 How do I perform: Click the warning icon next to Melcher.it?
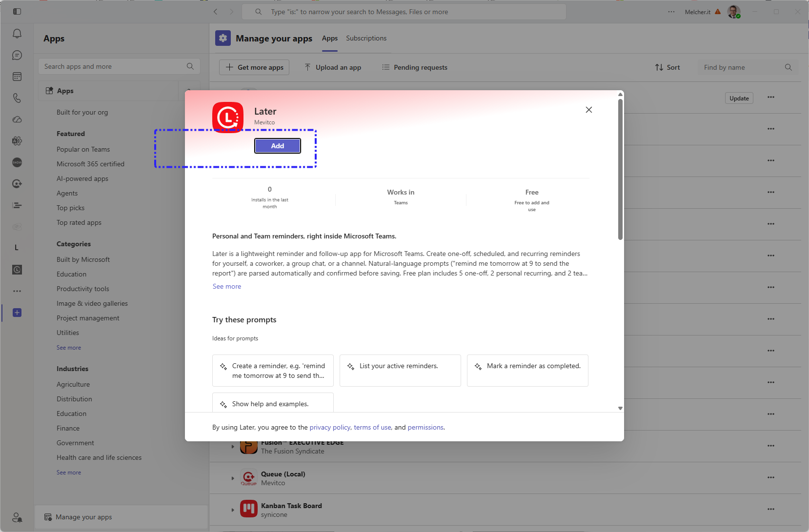[718, 12]
